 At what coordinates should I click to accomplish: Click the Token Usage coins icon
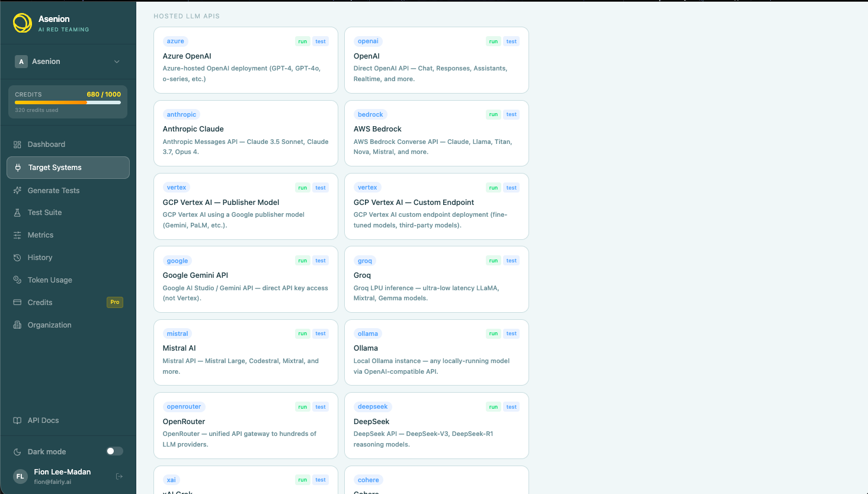pyautogui.click(x=17, y=280)
